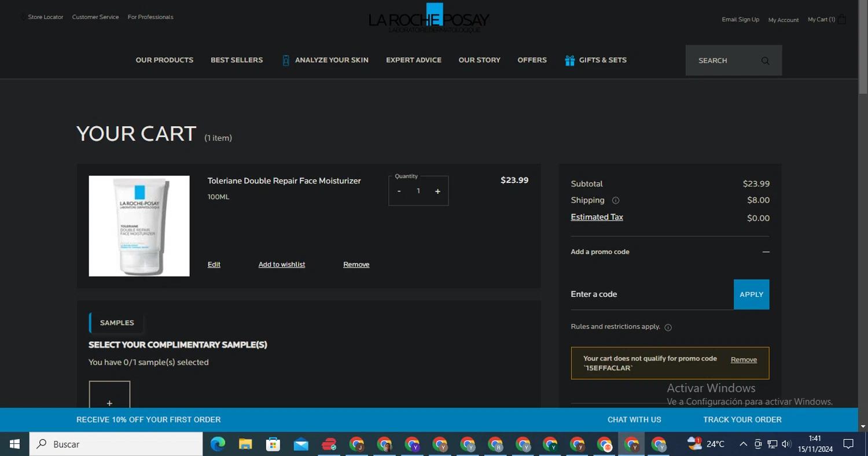Click the phone icon beside Analyze Your Skin
Viewport: 868px width, 456px height.
[x=286, y=60]
